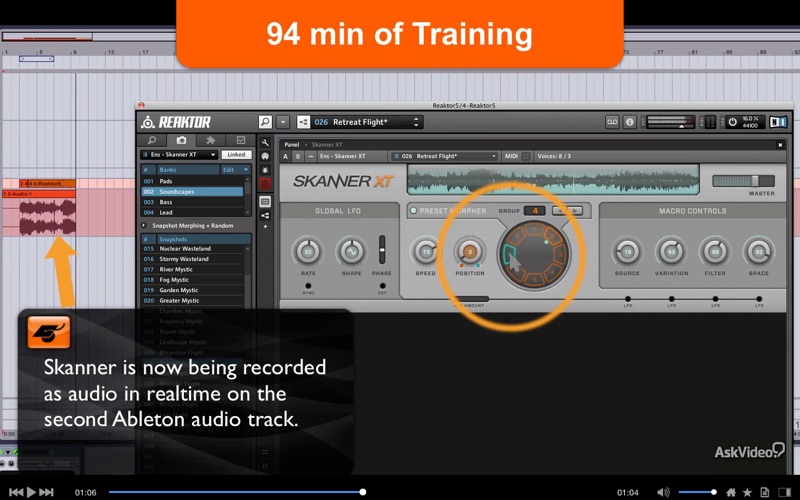The image size is (800, 500).
Task: Click the PHASE vertical slider
Action: click(382, 249)
